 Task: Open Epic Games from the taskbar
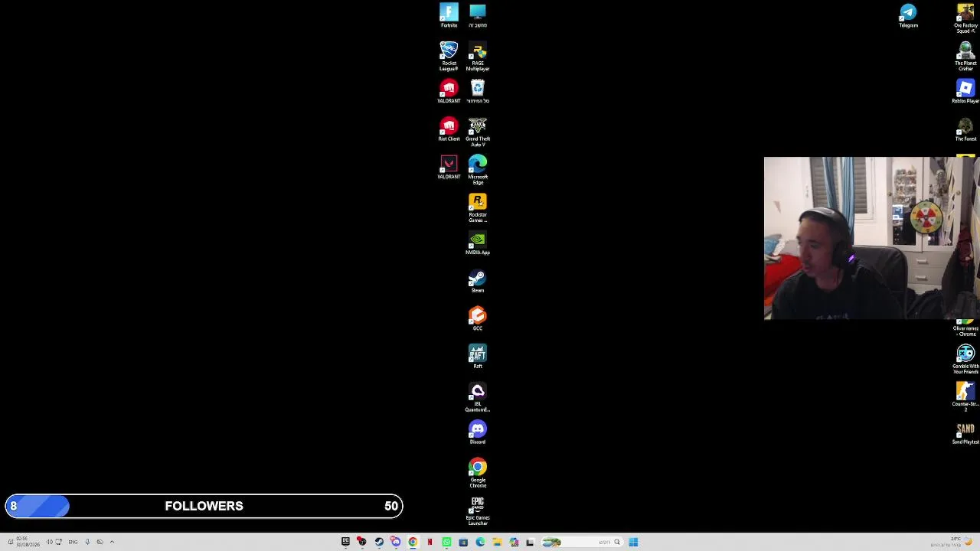click(345, 542)
